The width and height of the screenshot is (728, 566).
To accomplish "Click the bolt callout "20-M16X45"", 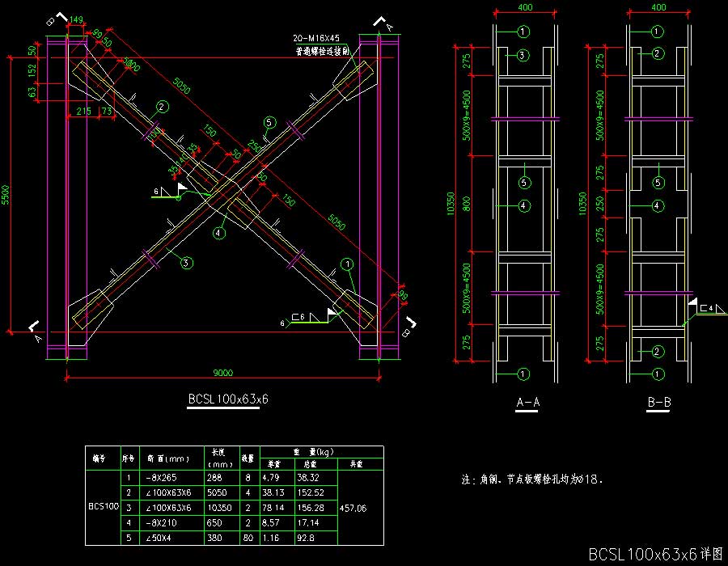I will pyautogui.click(x=316, y=38).
